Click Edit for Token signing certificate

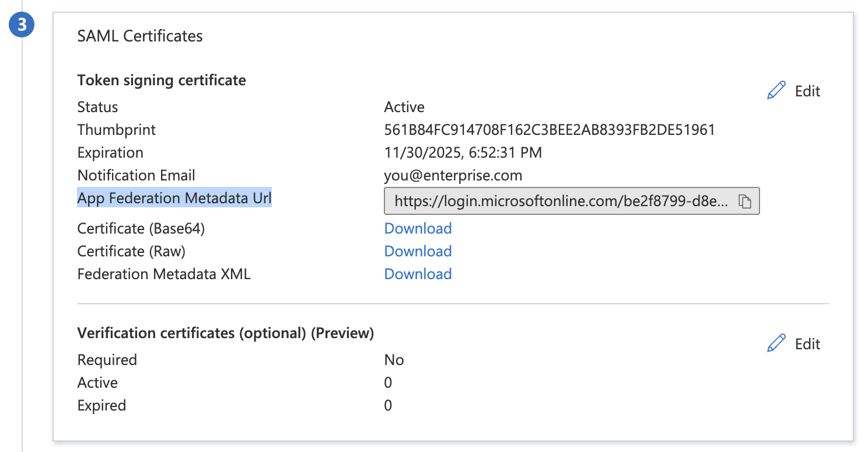pos(807,91)
